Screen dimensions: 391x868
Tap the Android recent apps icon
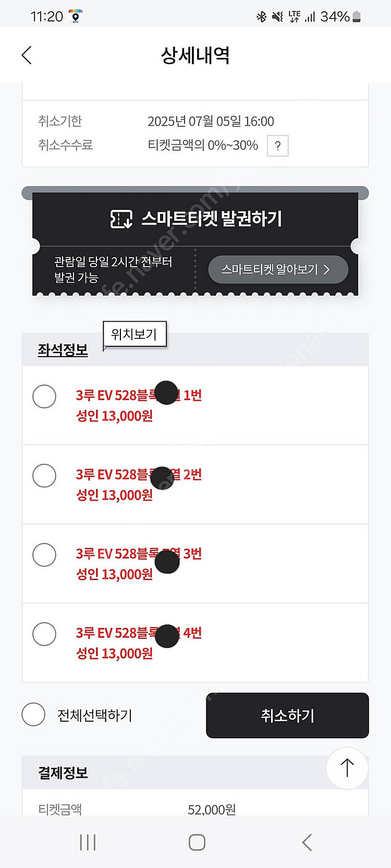click(x=88, y=842)
